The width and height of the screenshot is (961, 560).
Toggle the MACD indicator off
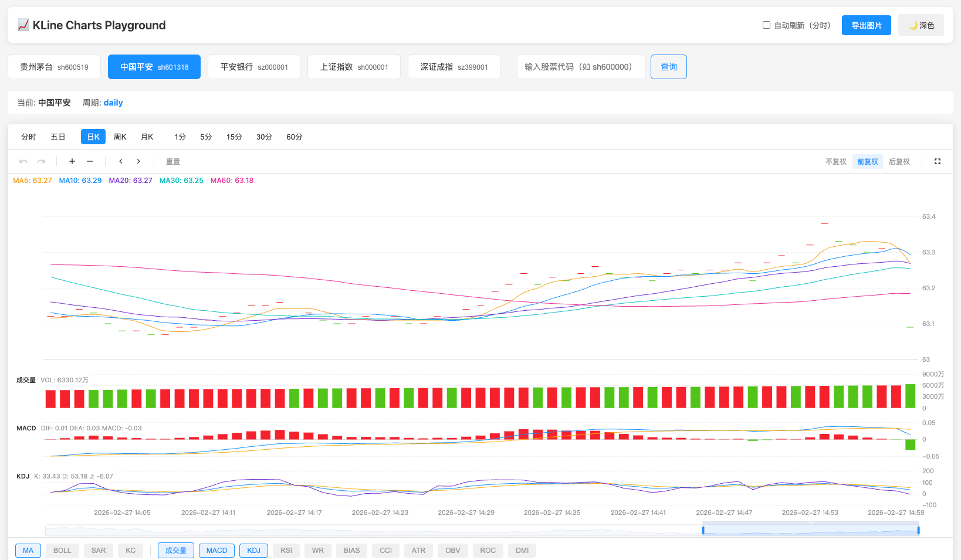pyautogui.click(x=216, y=551)
